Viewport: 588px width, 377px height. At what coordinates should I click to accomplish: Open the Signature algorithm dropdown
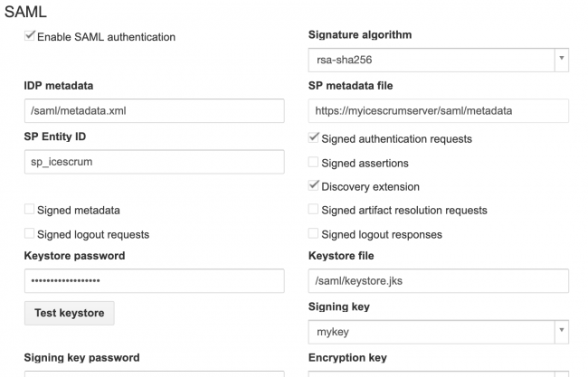tap(561, 61)
